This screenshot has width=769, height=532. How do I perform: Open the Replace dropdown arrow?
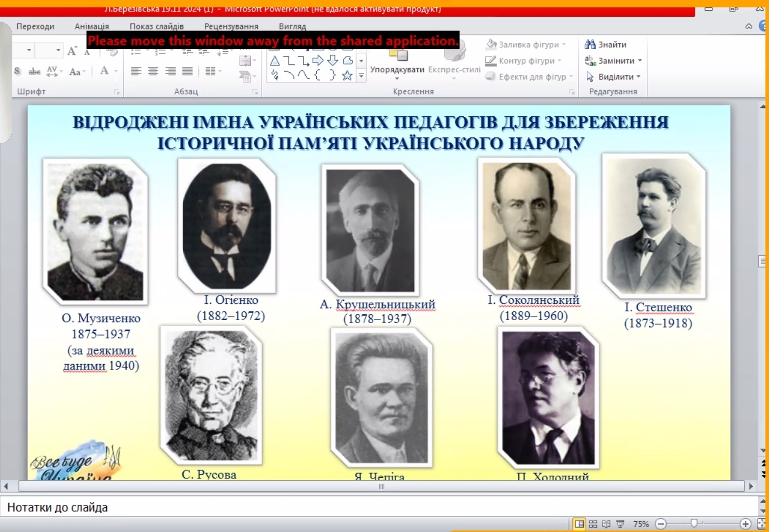click(x=640, y=61)
